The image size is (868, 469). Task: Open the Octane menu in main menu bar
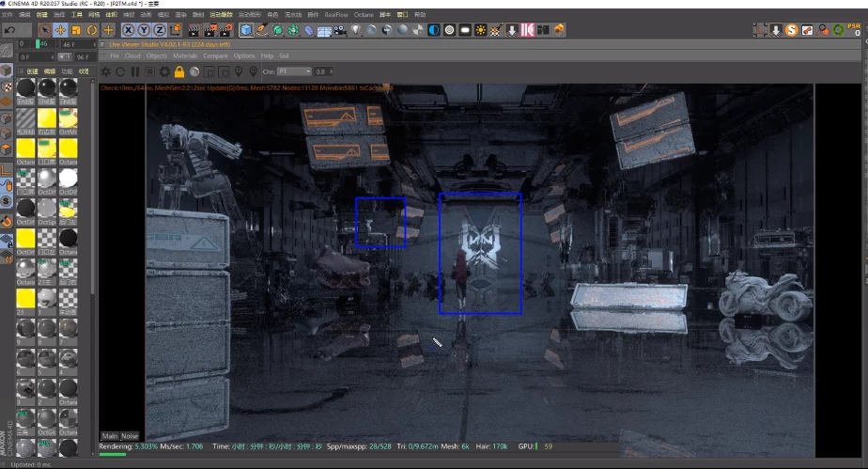362,15
